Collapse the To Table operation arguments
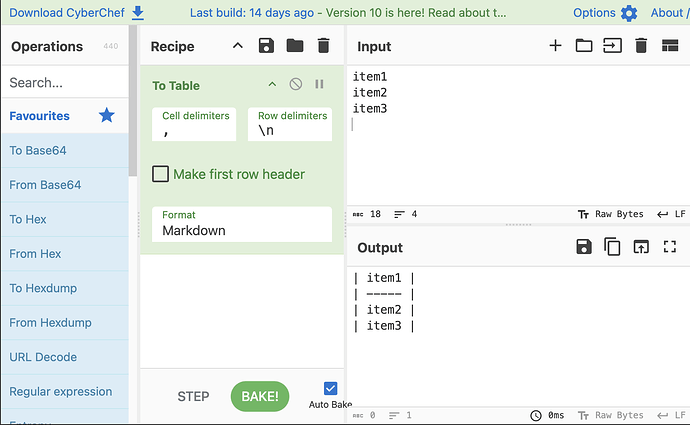The image size is (690, 425). click(272, 84)
